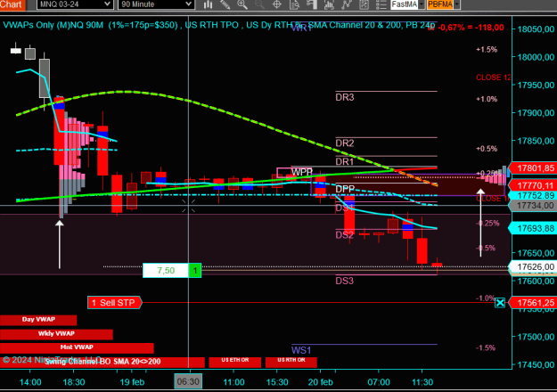Open the chart properties icon
The image size is (557, 392).
[364, 4]
